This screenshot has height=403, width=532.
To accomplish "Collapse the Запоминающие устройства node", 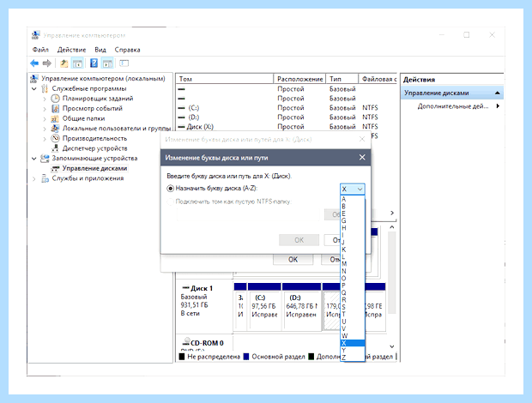I will click(34, 159).
